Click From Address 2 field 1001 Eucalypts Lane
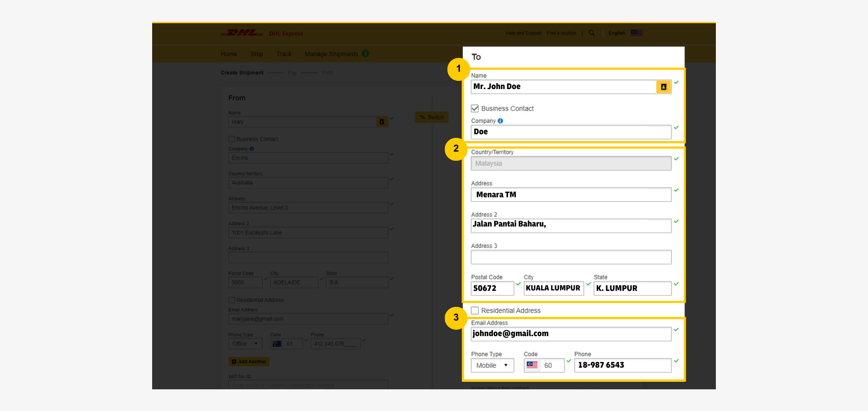 pyautogui.click(x=308, y=232)
